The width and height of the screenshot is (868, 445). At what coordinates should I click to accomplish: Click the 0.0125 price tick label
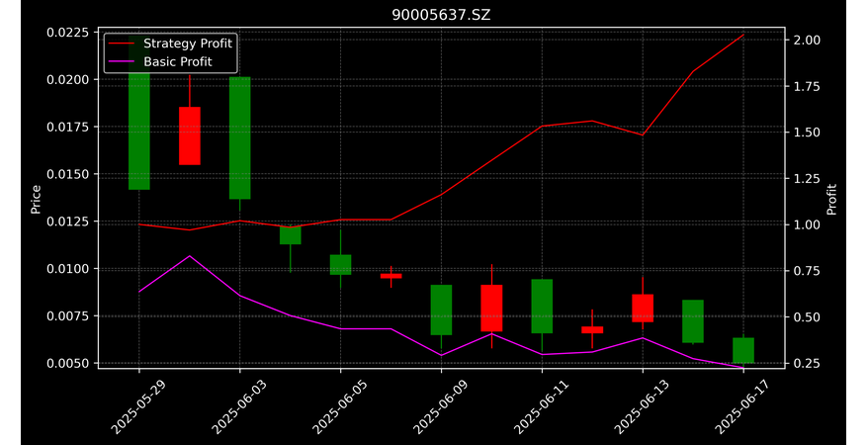pyautogui.click(x=67, y=222)
